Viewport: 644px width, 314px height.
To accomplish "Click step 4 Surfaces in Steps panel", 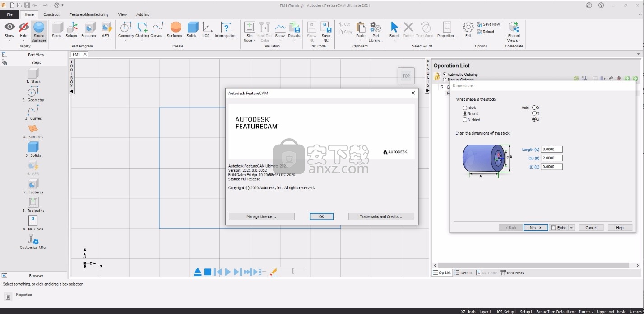I will tap(33, 131).
